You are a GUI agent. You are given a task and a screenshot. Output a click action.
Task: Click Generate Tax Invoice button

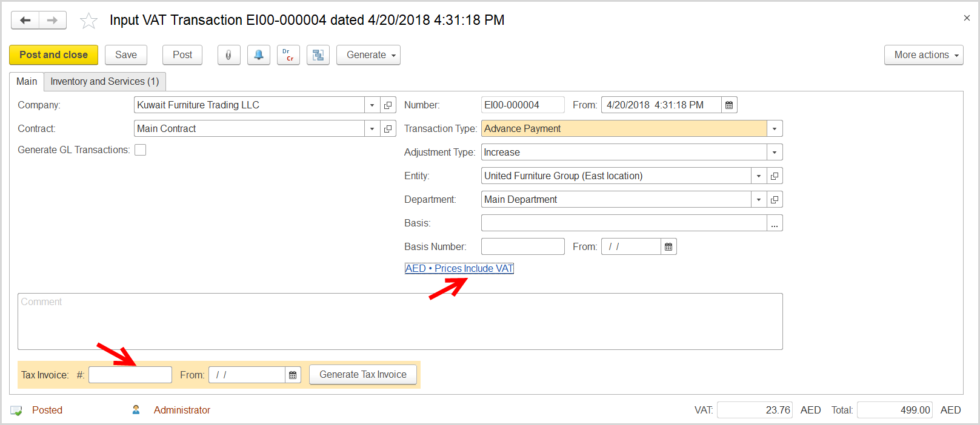(363, 374)
